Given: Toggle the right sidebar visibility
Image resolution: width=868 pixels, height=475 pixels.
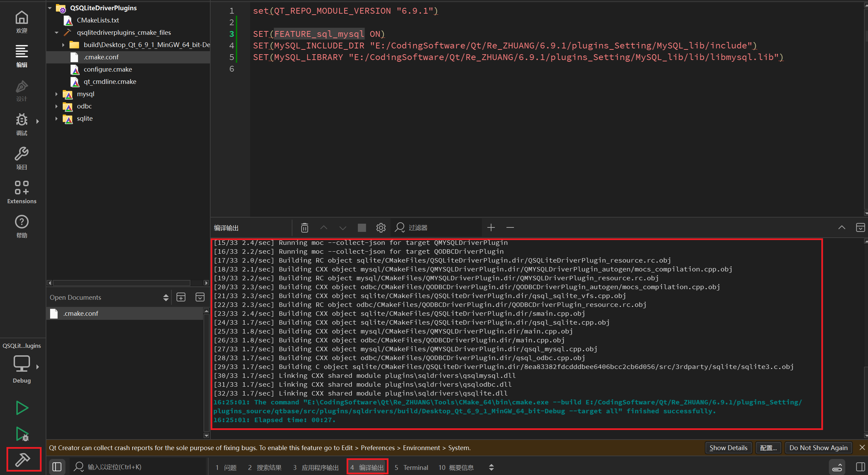Looking at the screenshot, I should (x=860, y=467).
